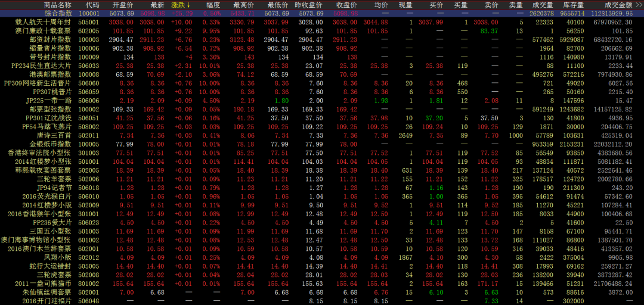Select the PP307桃普片 row
Screen dimensions: 644x305
click(322, 92)
